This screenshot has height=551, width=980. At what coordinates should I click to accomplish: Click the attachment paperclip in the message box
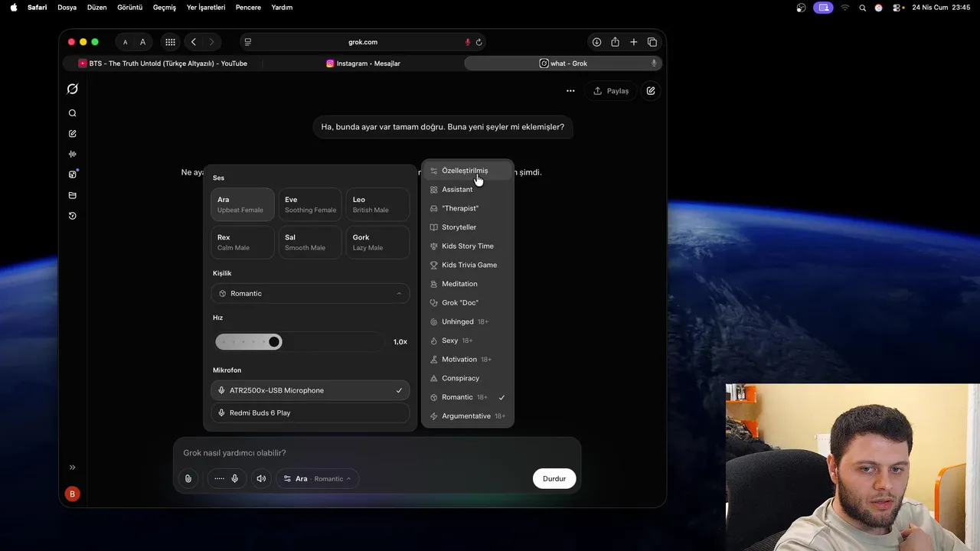click(x=188, y=478)
